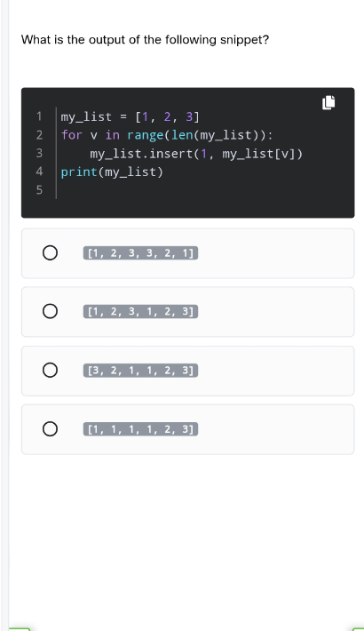Click line number 1 in the code gutter
The height and width of the screenshot is (631, 364).
39,116
